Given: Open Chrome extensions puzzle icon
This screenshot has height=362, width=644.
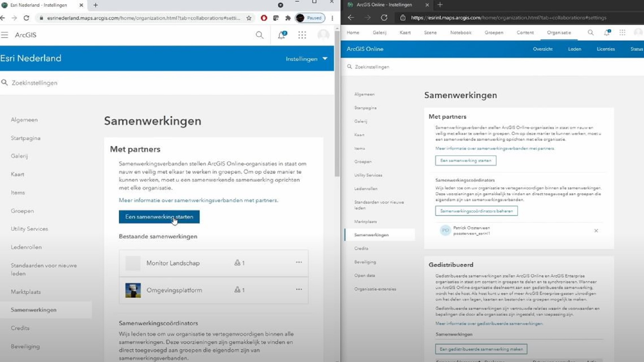Looking at the screenshot, I should 288,18.
